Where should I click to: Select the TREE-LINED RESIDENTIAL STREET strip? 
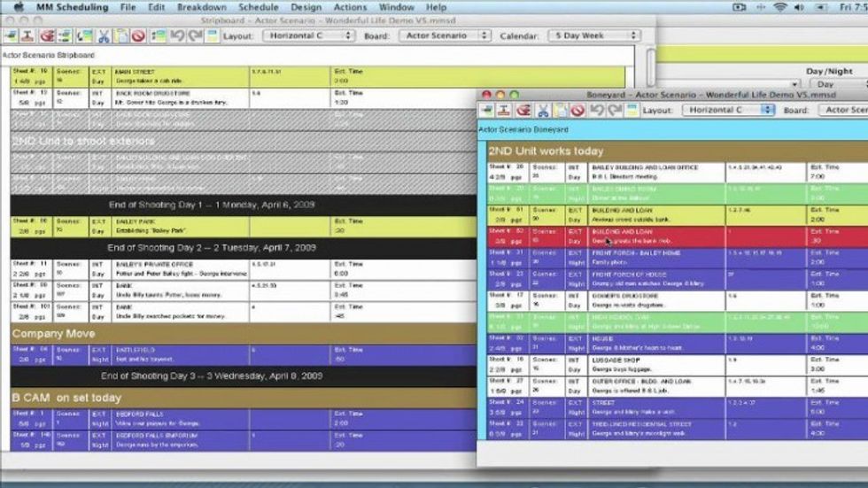point(677,429)
